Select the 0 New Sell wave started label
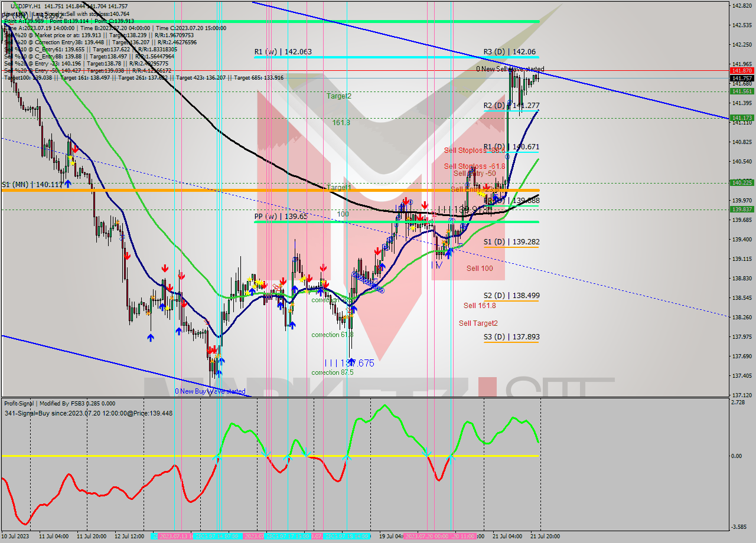The height and width of the screenshot is (543, 756). (511, 68)
